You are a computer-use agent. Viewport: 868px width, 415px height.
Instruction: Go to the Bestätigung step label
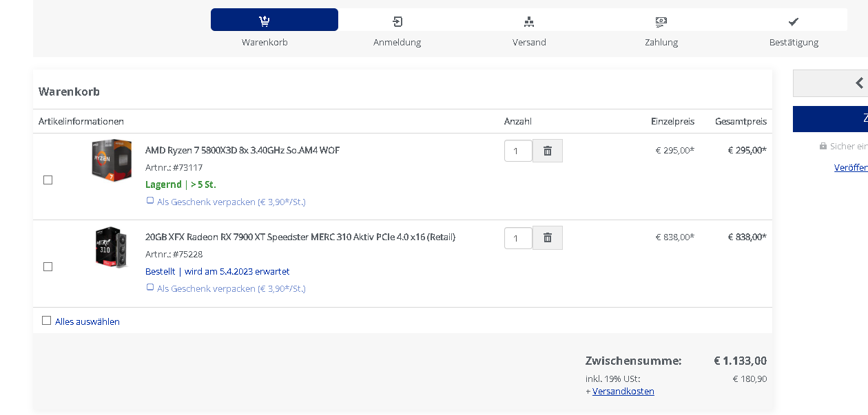coord(794,42)
